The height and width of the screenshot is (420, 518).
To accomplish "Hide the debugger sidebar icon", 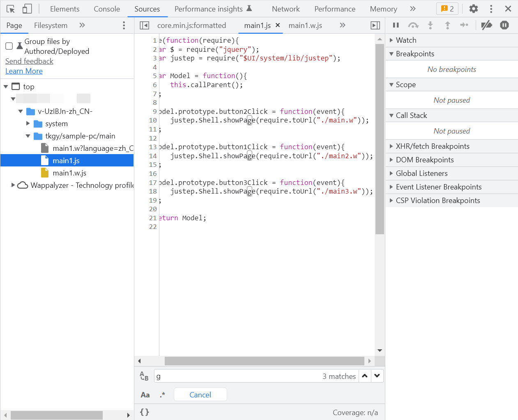I will (375, 25).
